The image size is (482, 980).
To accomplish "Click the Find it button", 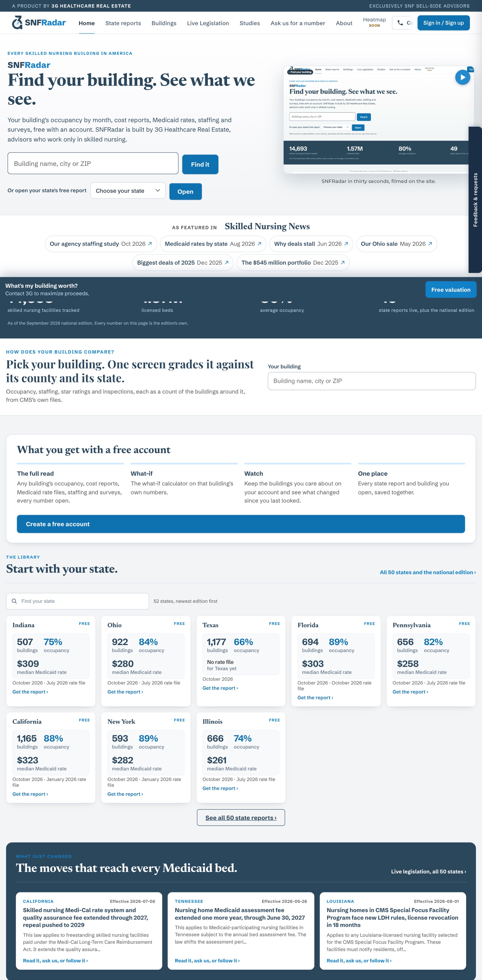I will (x=200, y=164).
